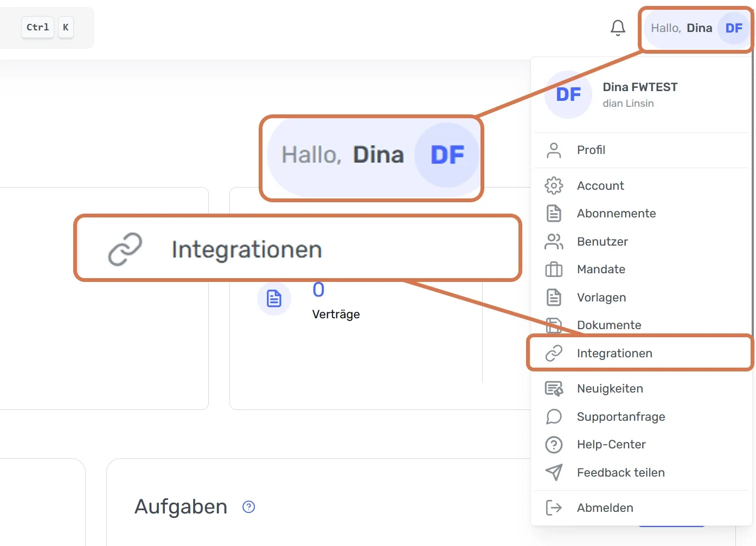
Task: Select Feedback teilen menu entry
Action: pyautogui.click(x=641, y=473)
